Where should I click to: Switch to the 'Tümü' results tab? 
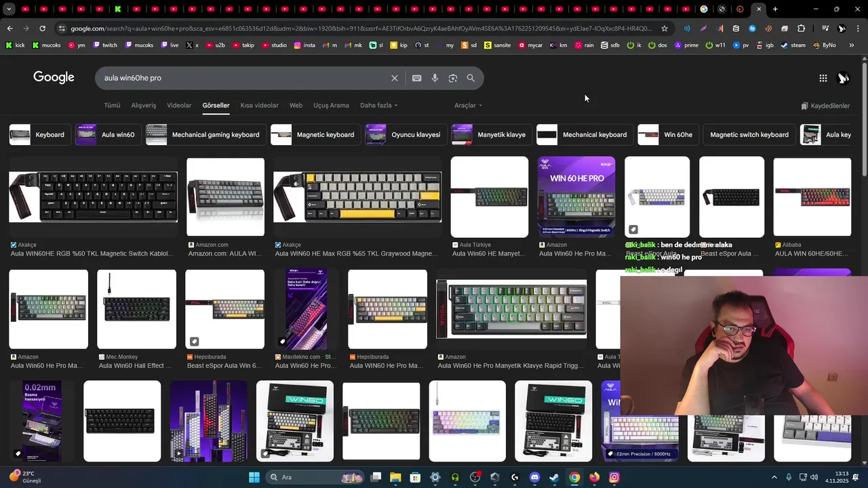coord(112,106)
